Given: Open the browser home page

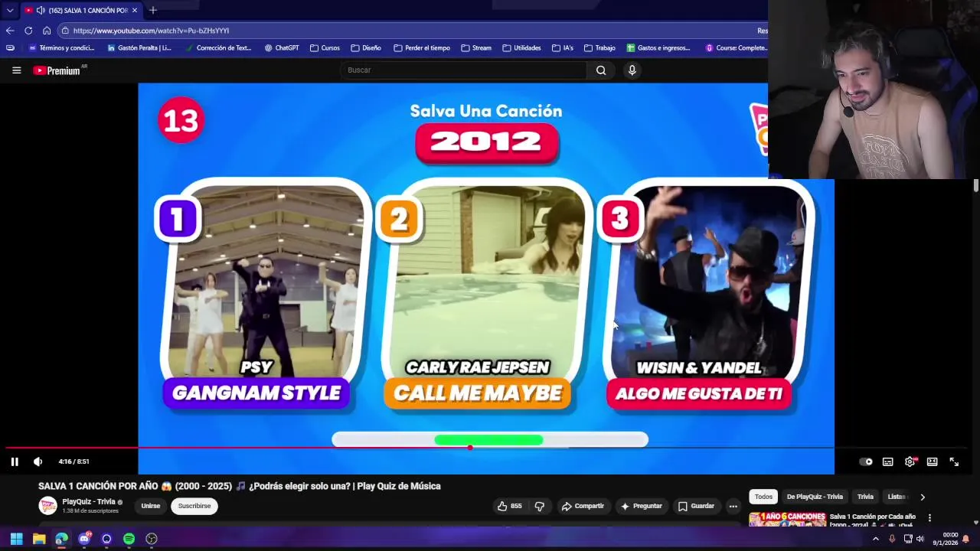Looking at the screenshot, I should click(47, 31).
